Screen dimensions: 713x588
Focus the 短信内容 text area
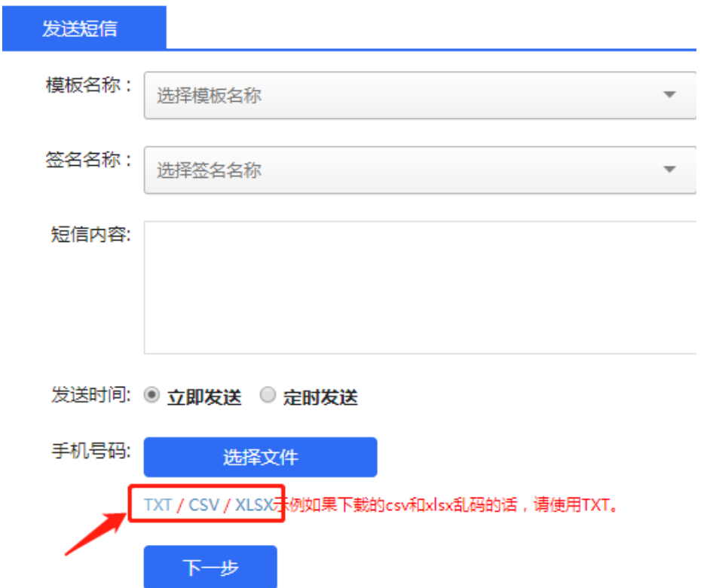[419, 287]
